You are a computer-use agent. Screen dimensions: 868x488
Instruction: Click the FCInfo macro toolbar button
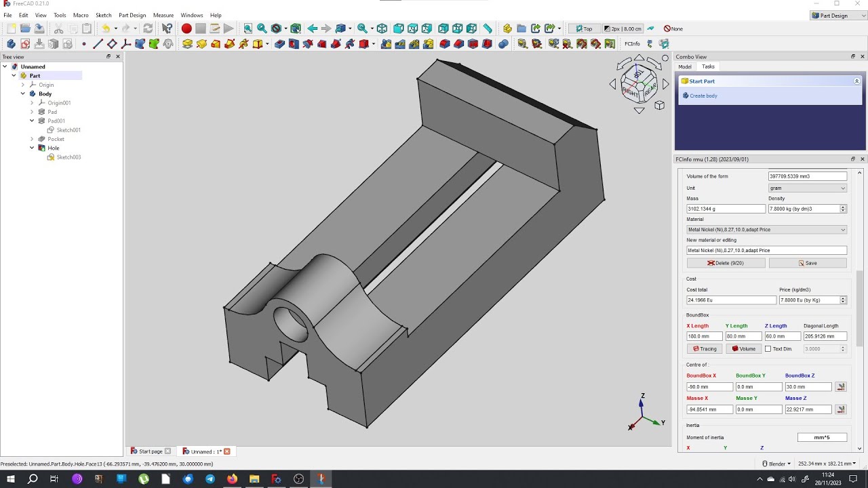[x=632, y=44]
